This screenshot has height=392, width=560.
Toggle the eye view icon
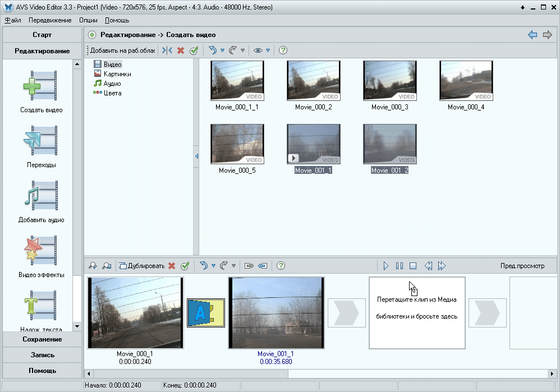pyautogui.click(x=258, y=50)
